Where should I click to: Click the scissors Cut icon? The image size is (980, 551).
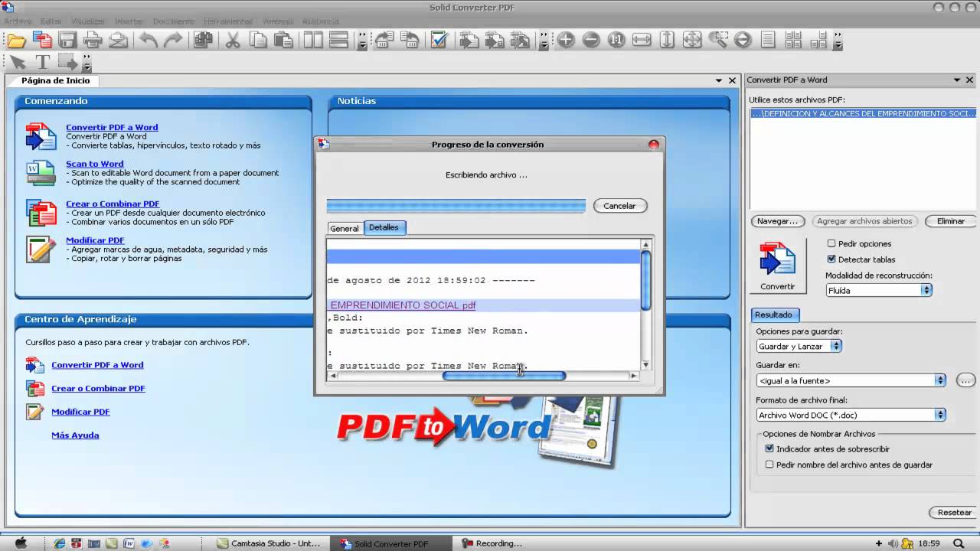point(233,41)
